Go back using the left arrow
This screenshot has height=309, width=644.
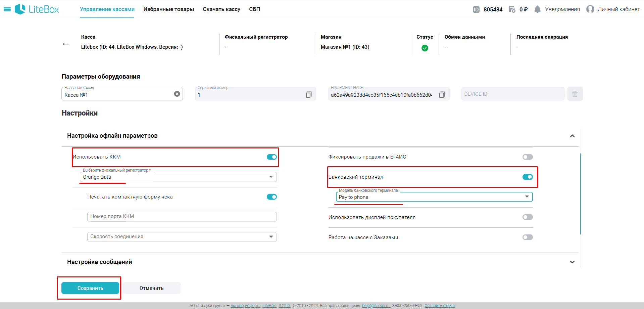coord(66,44)
